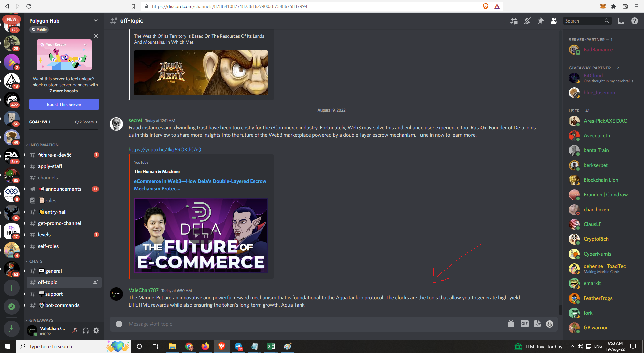Open the Windows Start menu
Image resolution: width=644 pixels, height=353 pixels.
pyautogui.click(x=8, y=346)
